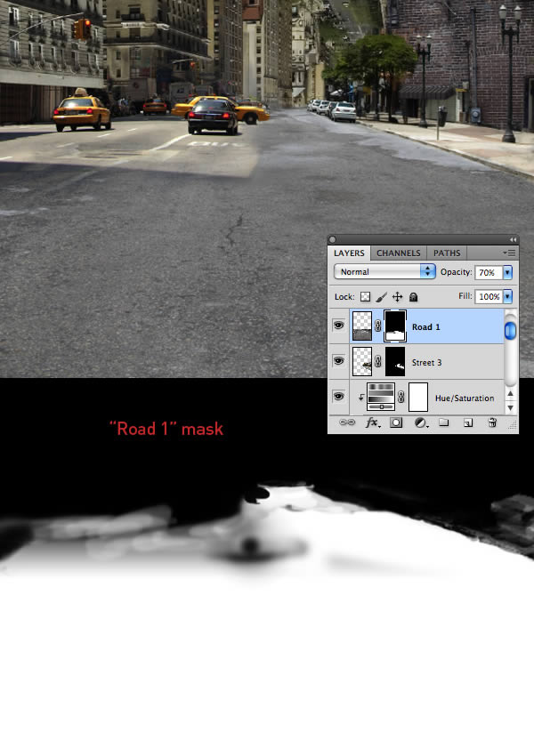Lock image pixels brush icon
Viewport: 534px width, 756px height.
tap(382, 296)
